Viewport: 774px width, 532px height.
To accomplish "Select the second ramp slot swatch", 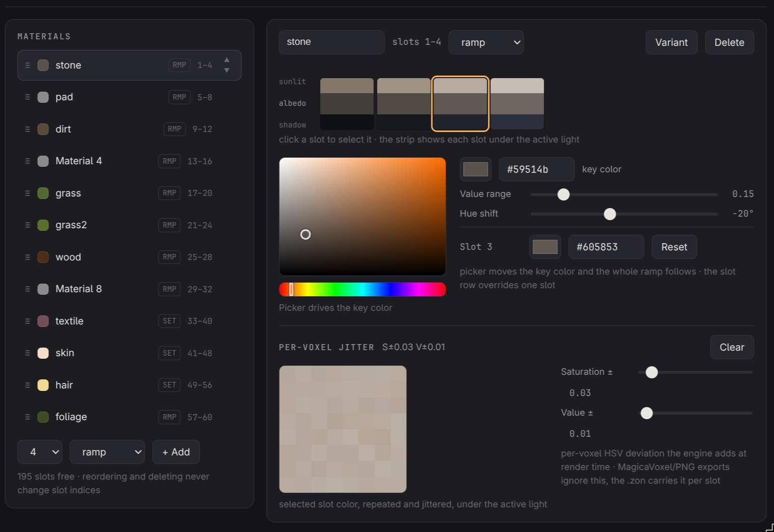I will click(x=404, y=104).
